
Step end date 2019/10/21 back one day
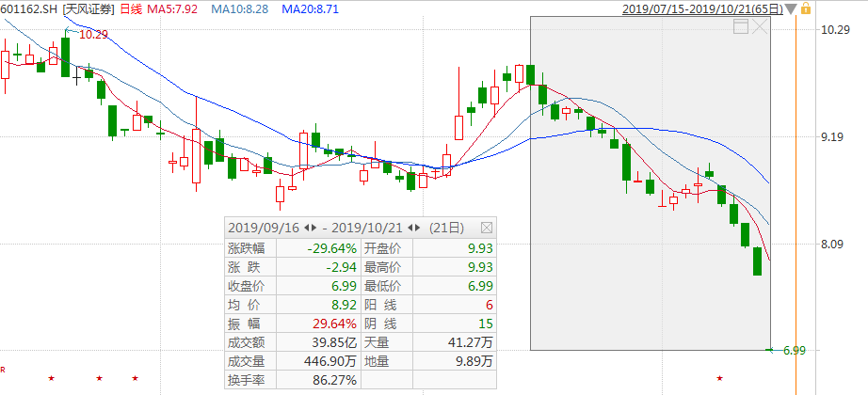click(410, 228)
